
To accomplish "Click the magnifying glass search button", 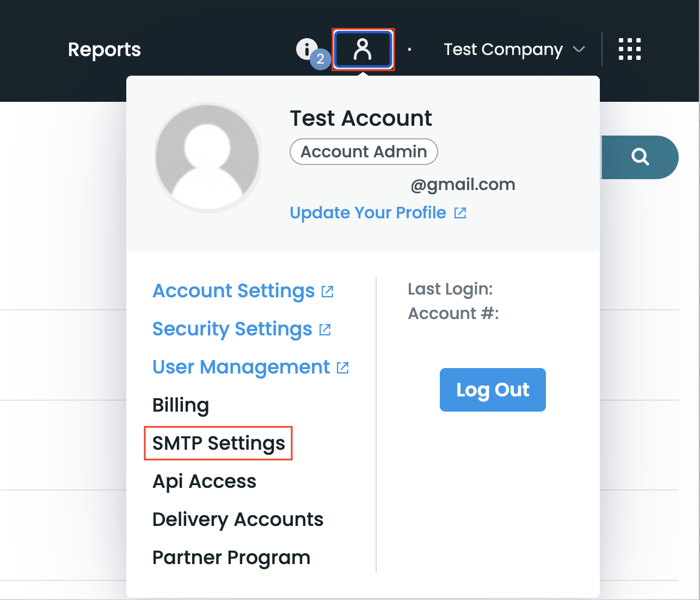I will click(x=640, y=157).
